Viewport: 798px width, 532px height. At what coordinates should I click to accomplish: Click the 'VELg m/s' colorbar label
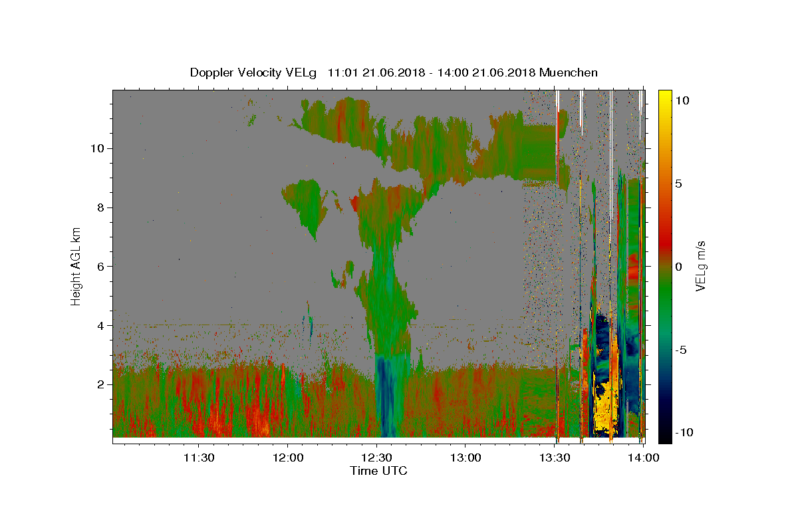(x=700, y=266)
